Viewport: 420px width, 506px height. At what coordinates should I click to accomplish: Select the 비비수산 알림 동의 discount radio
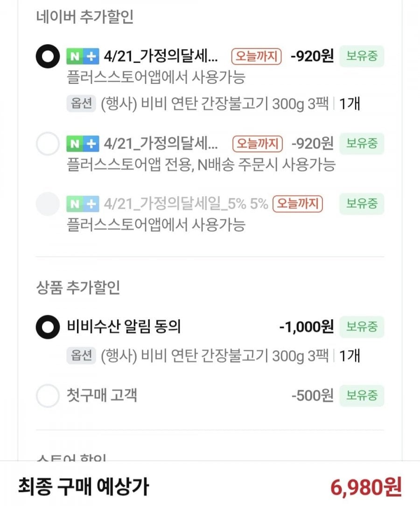48,327
